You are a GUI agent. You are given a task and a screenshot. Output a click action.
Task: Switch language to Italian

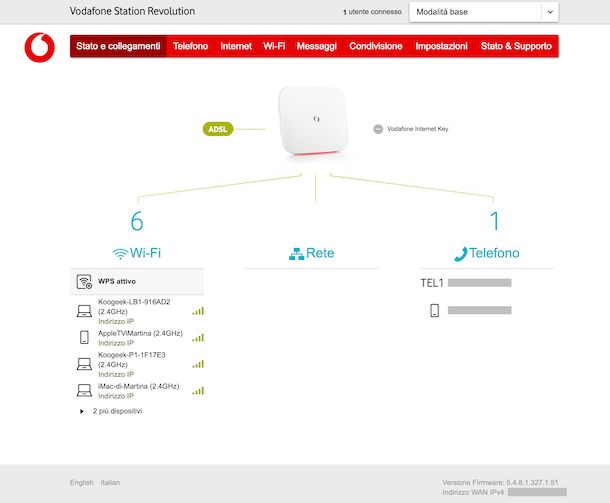click(110, 482)
